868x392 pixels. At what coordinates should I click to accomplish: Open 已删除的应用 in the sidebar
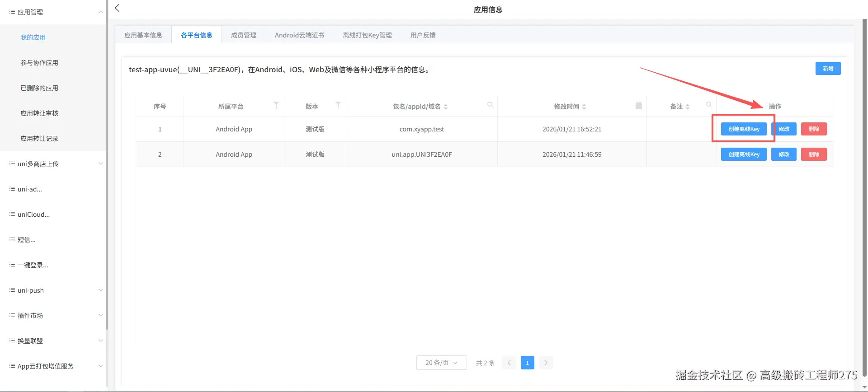coord(39,88)
